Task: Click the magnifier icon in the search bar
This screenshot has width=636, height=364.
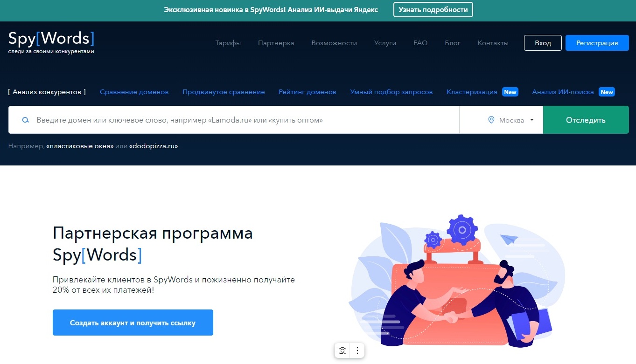Action: point(26,120)
